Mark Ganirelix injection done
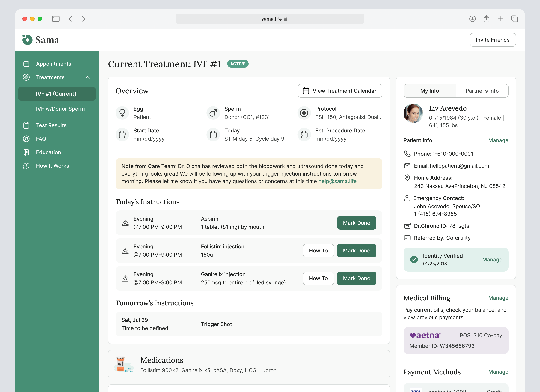 (356, 278)
